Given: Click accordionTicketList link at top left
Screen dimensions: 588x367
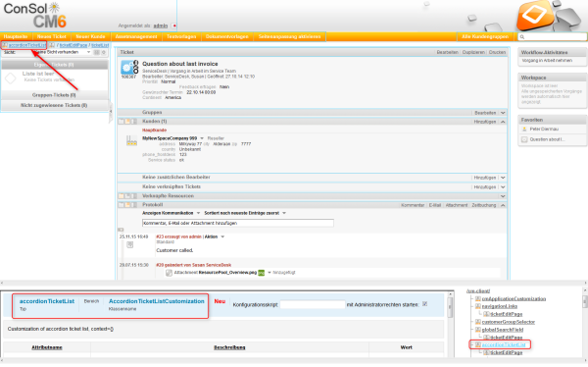Looking at the screenshot, I should pyautogui.click(x=27, y=45).
